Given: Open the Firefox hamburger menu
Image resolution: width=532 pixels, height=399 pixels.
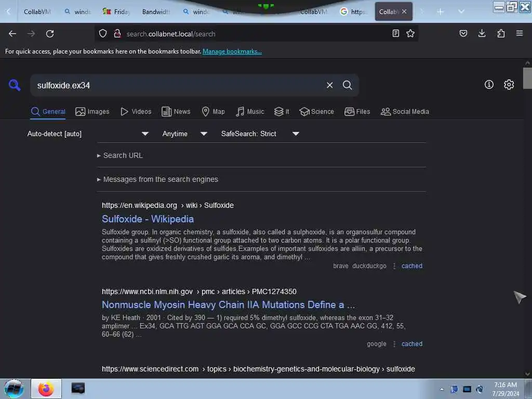Looking at the screenshot, I should point(520,33).
